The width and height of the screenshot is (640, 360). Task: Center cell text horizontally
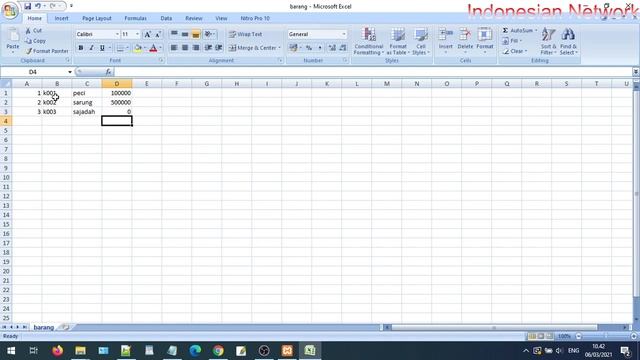(x=185, y=48)
